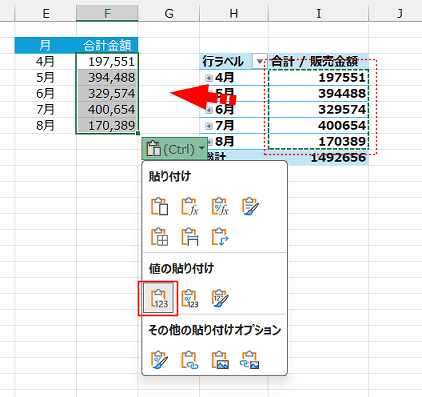Choose the Transpose paste icon
The height and width of the screenshot is (397, 422).
(220, 237)
